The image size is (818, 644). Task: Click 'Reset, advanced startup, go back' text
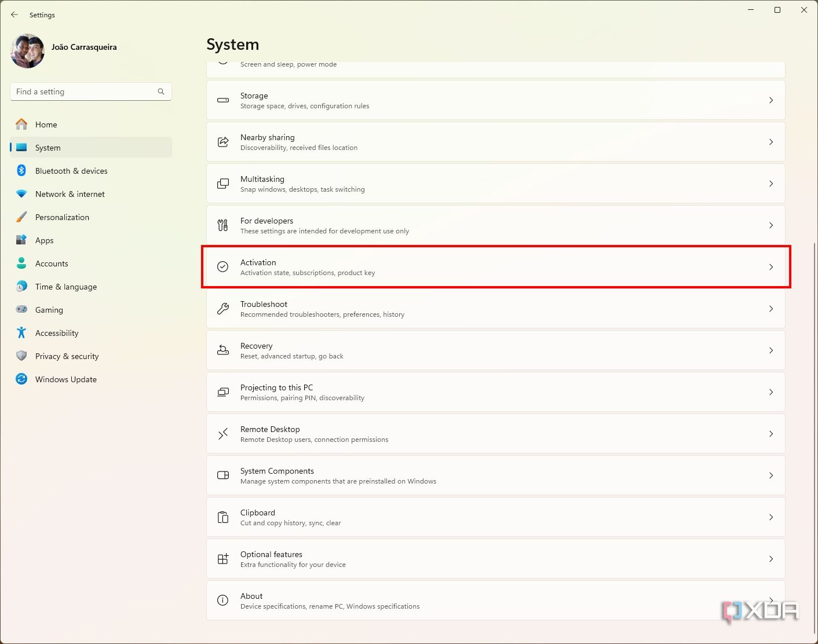pyautogui.click(x=292, y=356)
